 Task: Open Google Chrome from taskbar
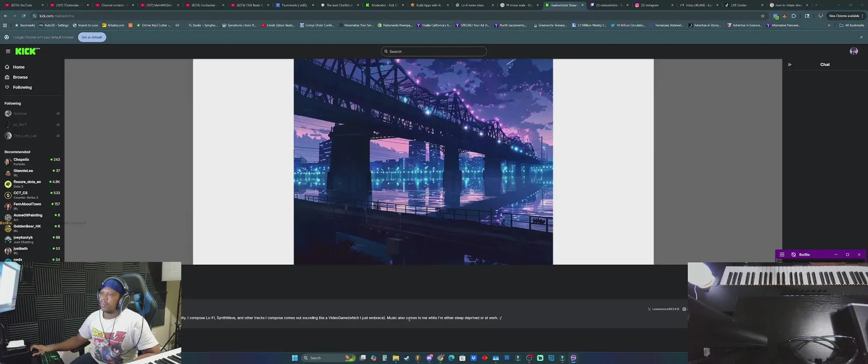click(440, 358)
